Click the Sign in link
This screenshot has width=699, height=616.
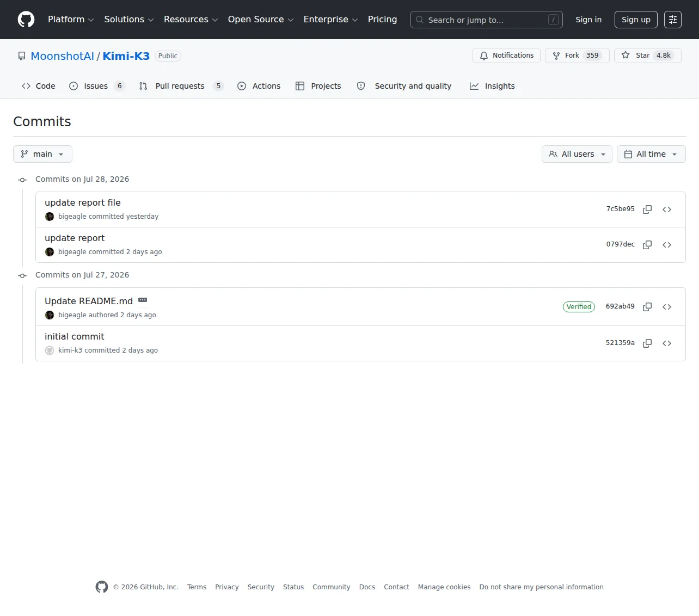[588, 20]
